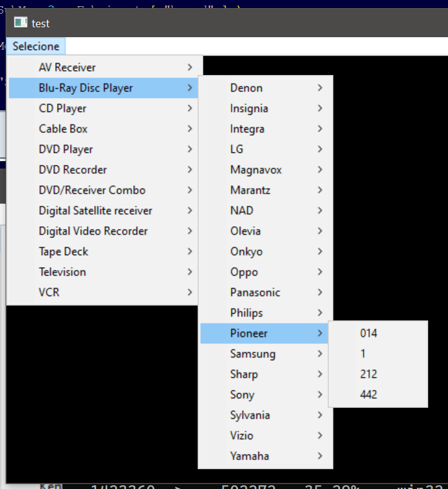Open the VCR submenu

pyautogui.click(x=103, y=293)
